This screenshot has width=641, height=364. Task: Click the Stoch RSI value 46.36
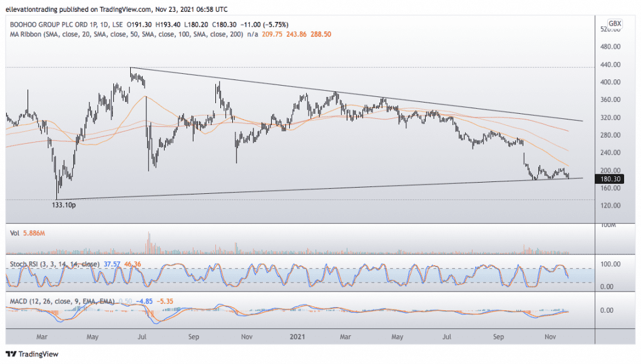(x=133, y=265)
